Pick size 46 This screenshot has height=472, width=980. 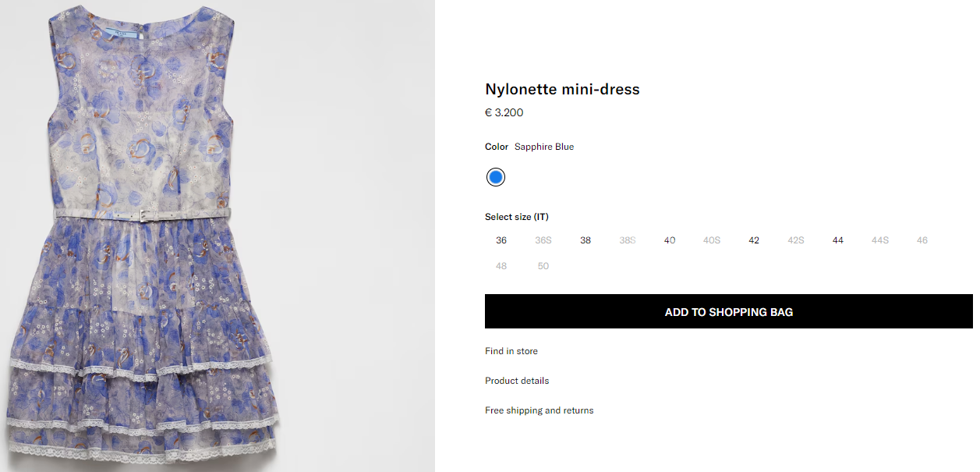pyautogui.click(x=922, y=240)
